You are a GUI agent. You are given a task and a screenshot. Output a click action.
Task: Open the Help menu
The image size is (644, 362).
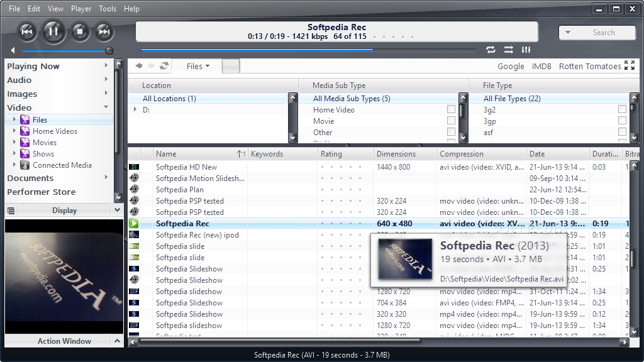(131, 9)
